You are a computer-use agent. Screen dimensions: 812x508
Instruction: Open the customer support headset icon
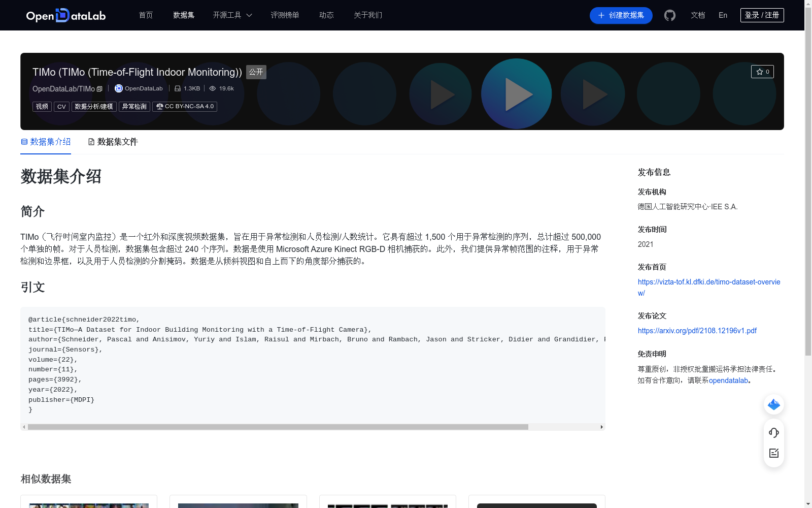tap(774, 433)
